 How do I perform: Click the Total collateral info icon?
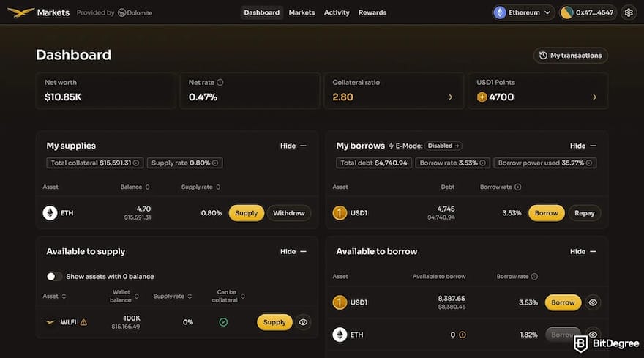point(136,163)
